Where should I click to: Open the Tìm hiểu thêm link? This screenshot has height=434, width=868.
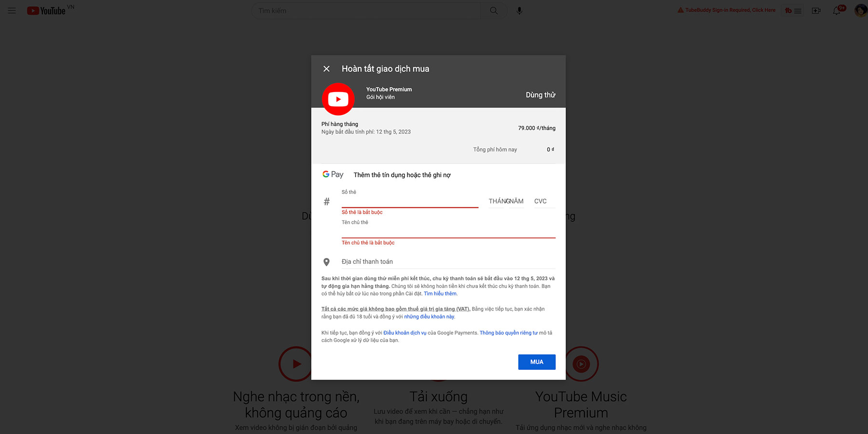[440, 294]
